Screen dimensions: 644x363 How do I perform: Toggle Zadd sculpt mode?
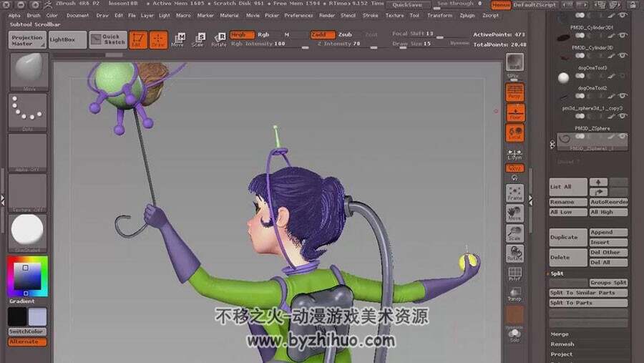[x=323, y=35]
